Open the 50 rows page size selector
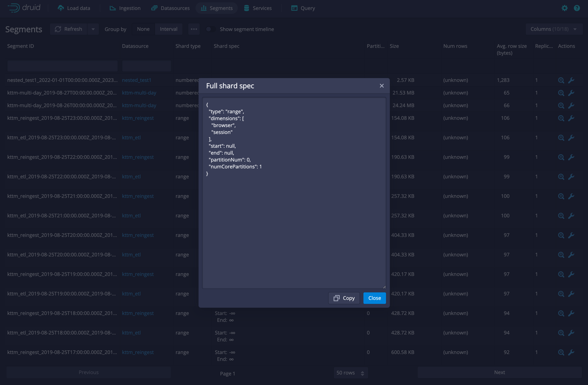Image resolution: width=588 pixels, height=385 pixels. tap(350, 373)
